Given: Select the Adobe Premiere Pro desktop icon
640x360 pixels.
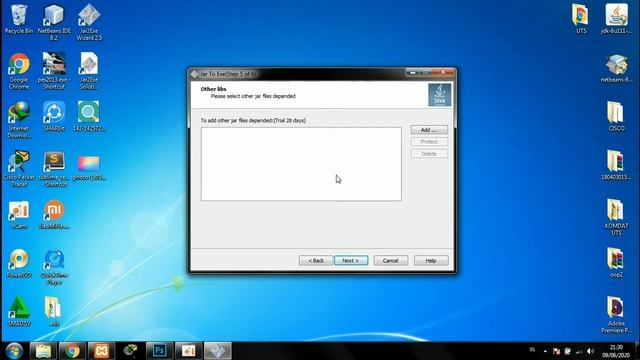Looking at the screenshot, I should (616, 315).
